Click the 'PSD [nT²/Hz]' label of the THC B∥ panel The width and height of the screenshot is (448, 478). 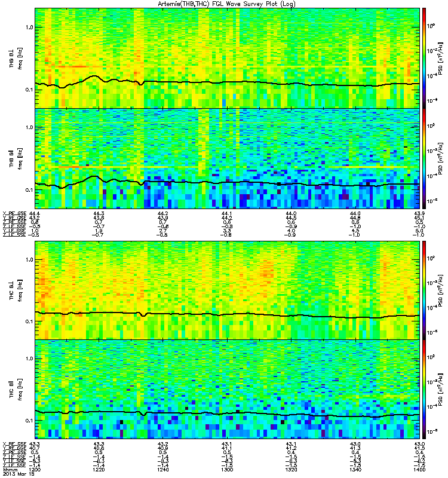(x=440, y=390)
